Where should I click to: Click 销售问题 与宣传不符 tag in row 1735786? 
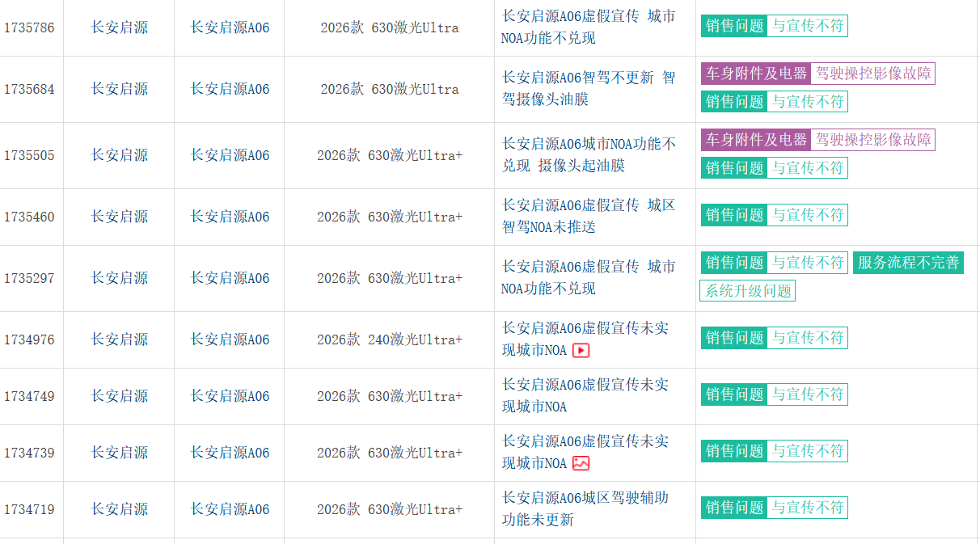click(774, 26)
